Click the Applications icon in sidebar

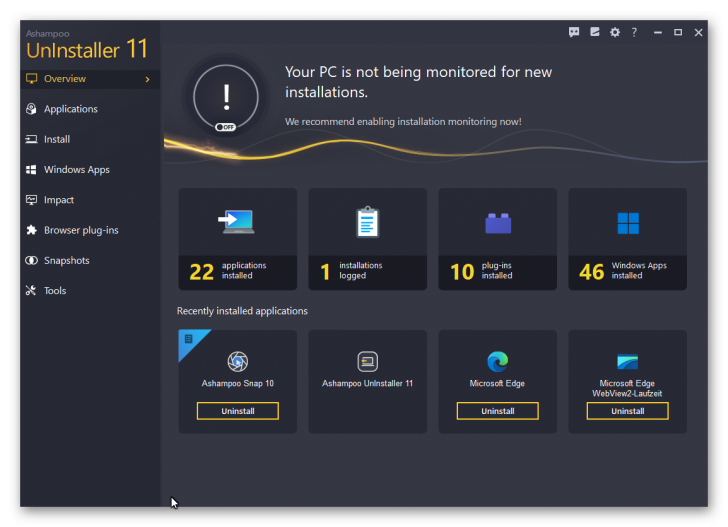31,109
